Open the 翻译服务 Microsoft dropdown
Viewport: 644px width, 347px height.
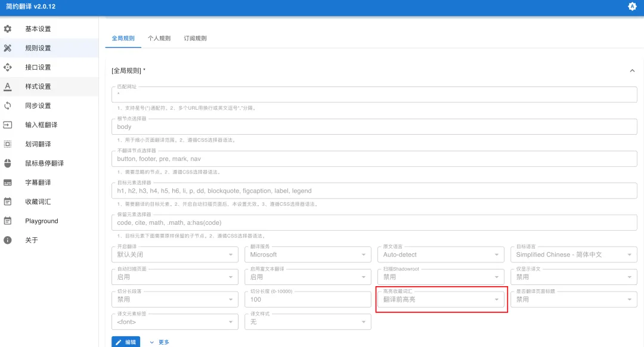point(308,255)
